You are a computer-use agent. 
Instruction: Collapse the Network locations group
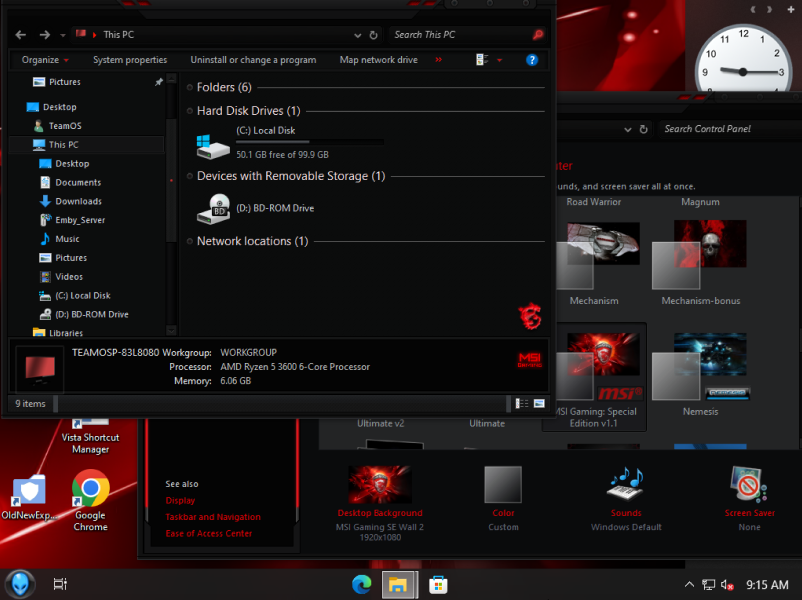(190, 241)
